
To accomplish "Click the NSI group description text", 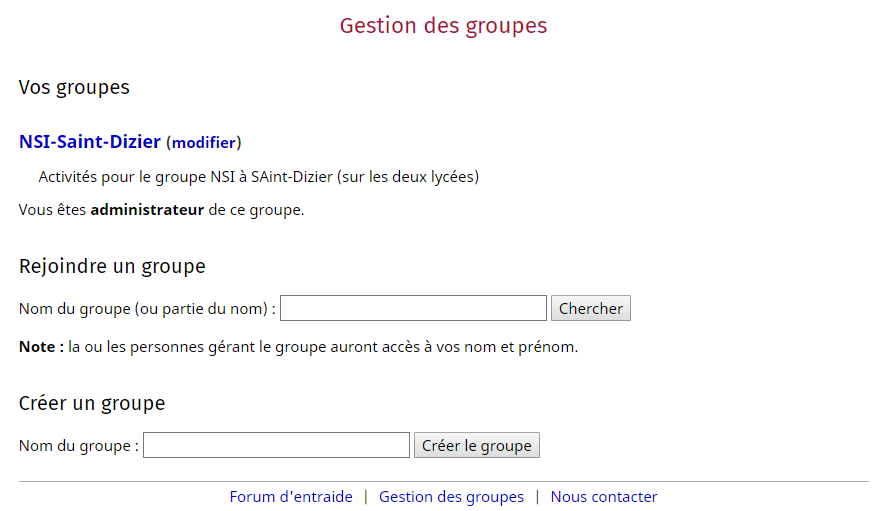I will pyautogui.click(x=258, y=177).
